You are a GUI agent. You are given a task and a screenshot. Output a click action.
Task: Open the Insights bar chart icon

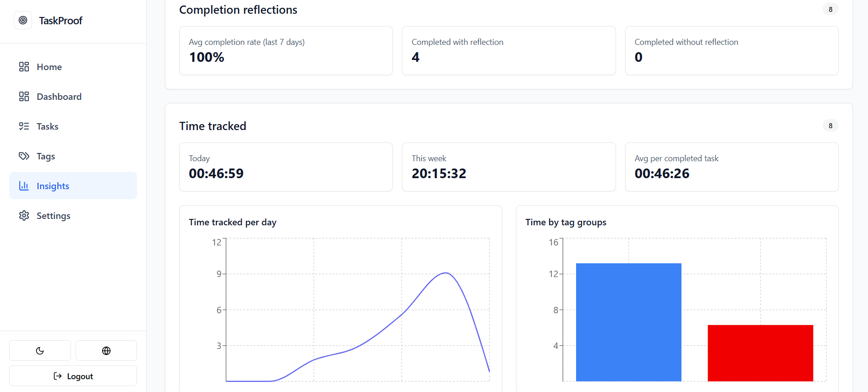pos(24,185)
